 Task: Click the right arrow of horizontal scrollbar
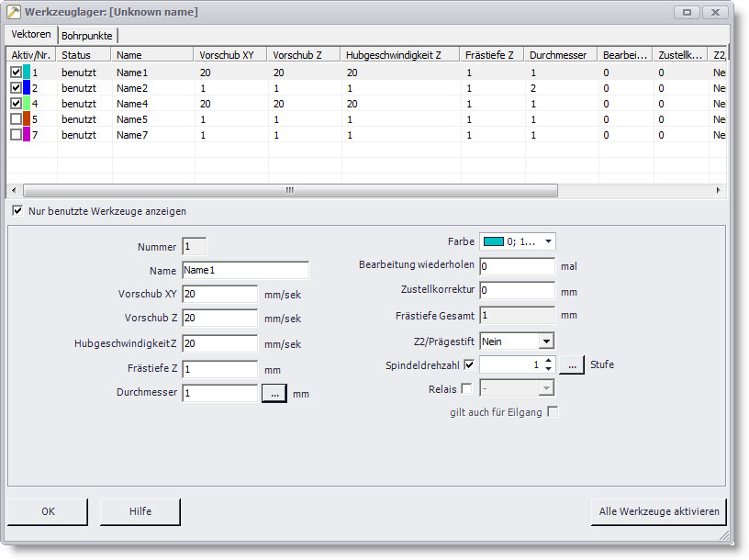click(x=719, y=191)
